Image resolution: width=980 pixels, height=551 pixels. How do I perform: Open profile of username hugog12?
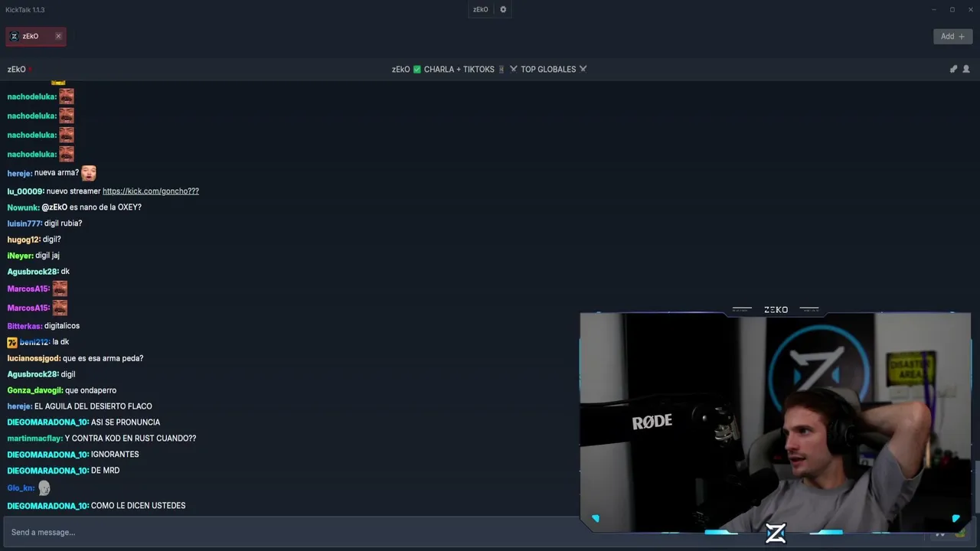(24, 240)
